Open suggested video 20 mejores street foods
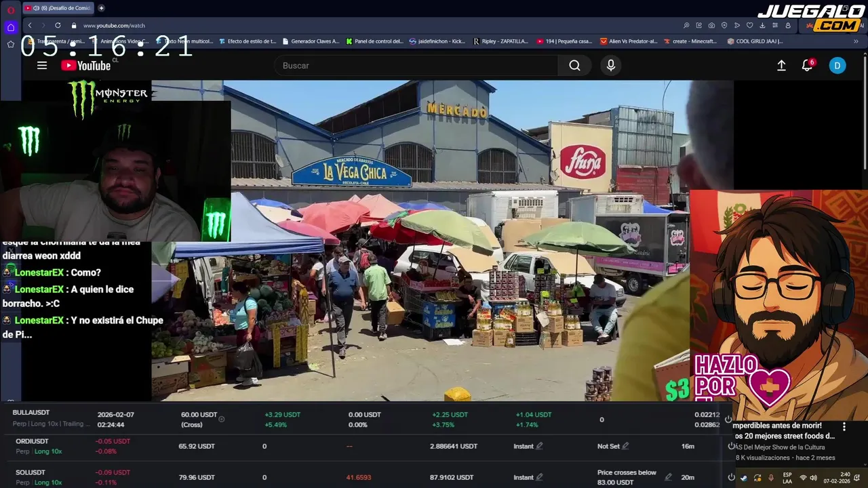This screenshot has width=868, height=488. pos(783,431)
